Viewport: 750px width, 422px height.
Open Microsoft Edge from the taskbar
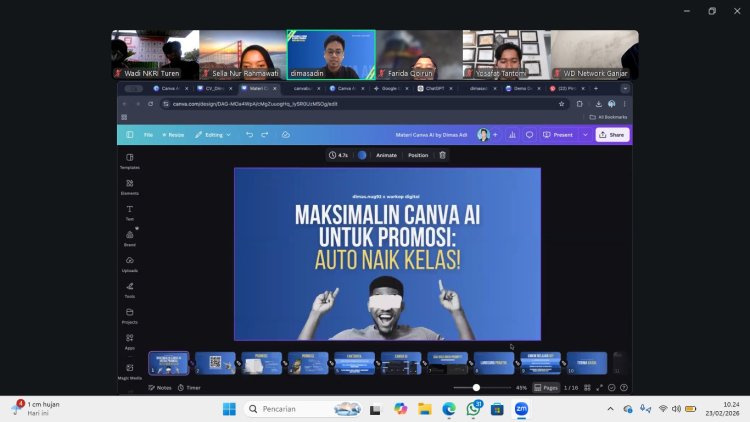[449, 409]
